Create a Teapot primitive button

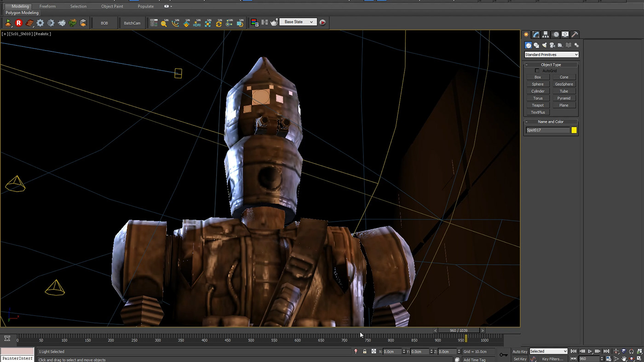click(x=538, y=105)
